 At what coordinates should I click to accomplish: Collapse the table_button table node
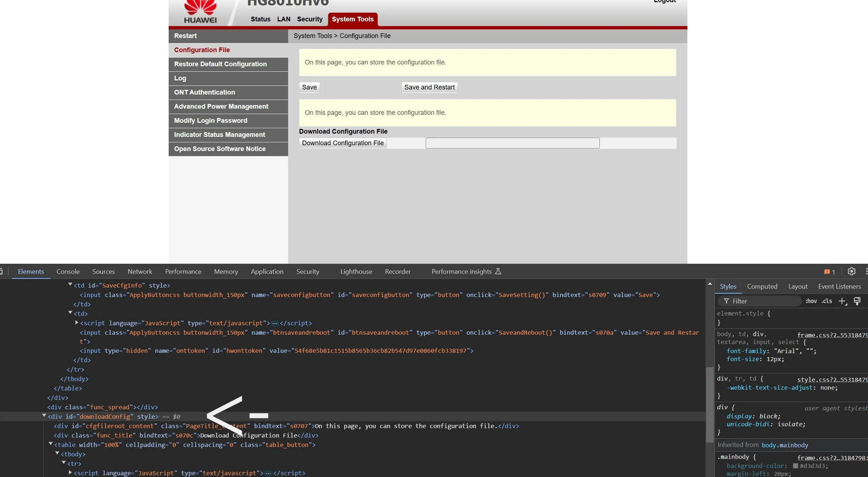pos(51,444)
